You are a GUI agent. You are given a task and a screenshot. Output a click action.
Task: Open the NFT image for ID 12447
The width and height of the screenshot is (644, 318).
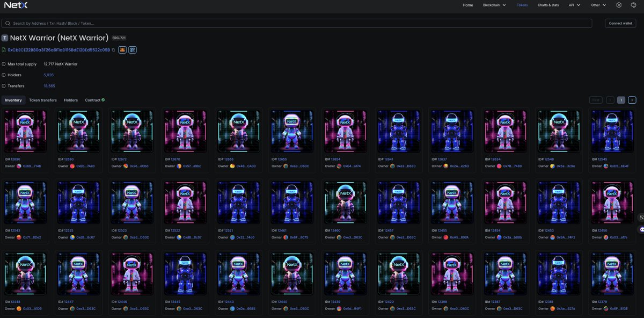tap(78, 274)
